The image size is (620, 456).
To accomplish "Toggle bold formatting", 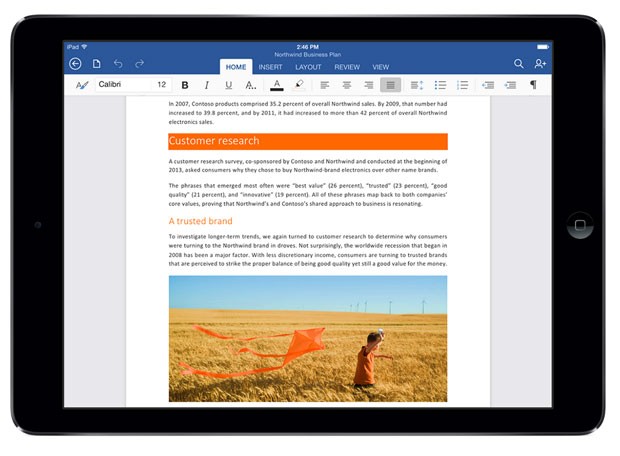I will [185, 85].
